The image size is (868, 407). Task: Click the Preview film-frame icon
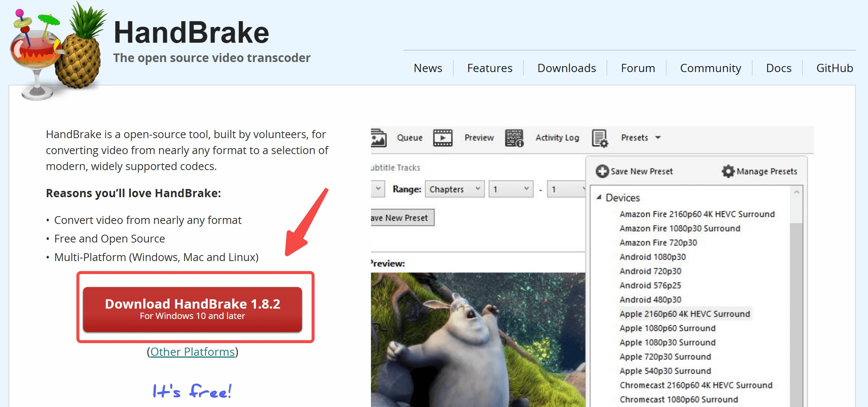coord(443,138)
